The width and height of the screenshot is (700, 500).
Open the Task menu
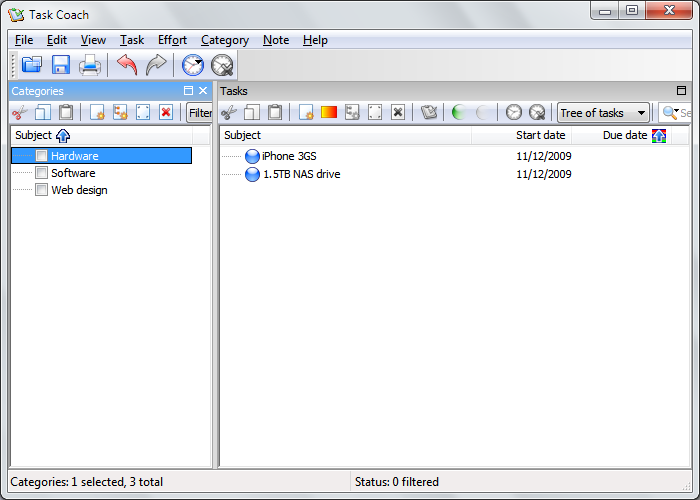pos(132,40)
